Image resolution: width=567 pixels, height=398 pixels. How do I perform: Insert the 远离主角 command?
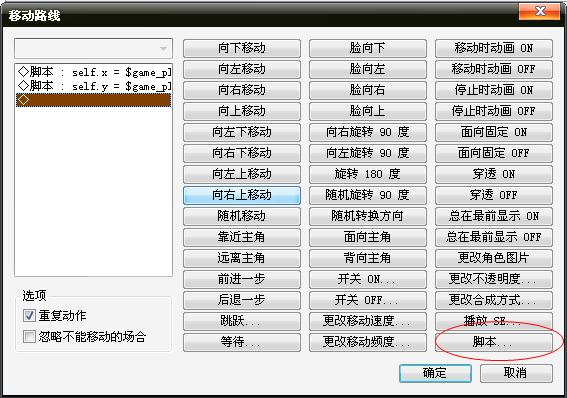(x=242, y=258)
